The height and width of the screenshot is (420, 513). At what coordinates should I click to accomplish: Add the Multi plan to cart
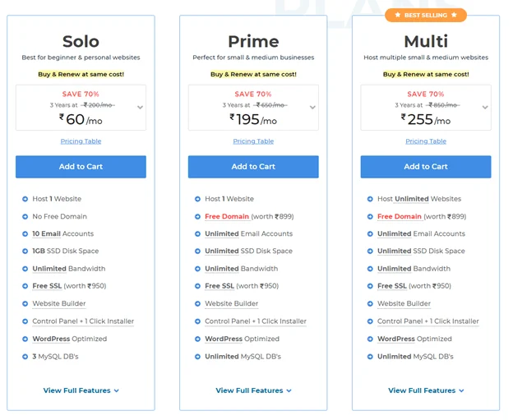click(x=426, y=167)
